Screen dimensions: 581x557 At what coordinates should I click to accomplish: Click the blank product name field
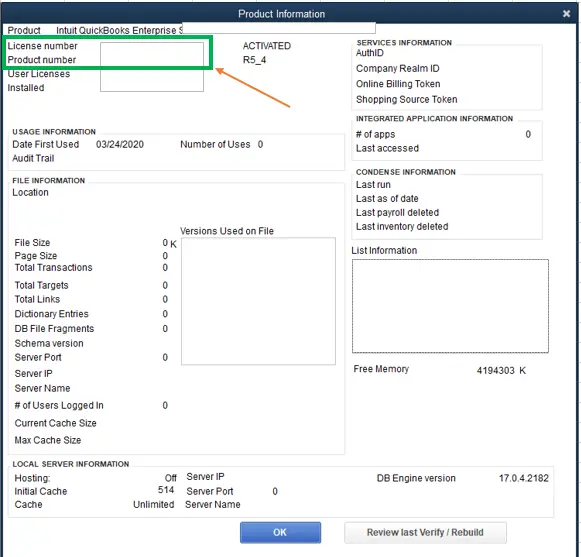click(279, 28)
